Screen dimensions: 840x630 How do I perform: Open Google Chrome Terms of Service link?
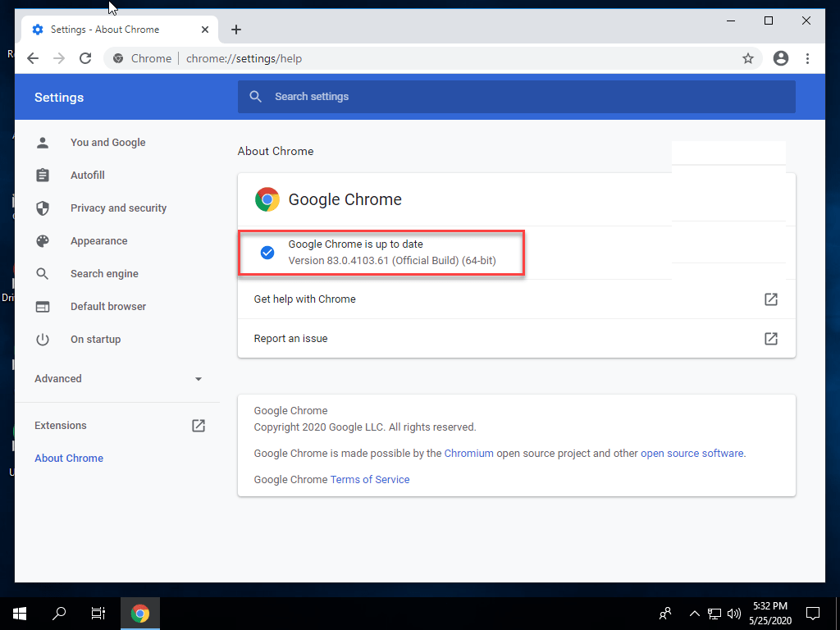coord(370,479)
